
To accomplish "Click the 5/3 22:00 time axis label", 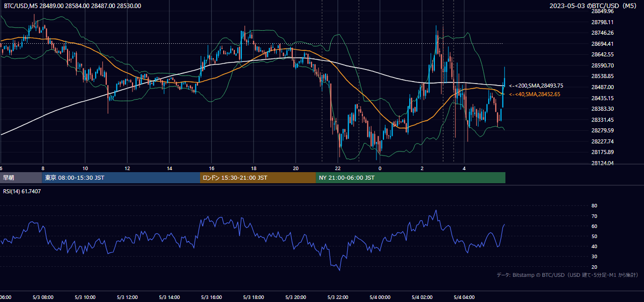I will pyautogui.click(x=338, y=297).
